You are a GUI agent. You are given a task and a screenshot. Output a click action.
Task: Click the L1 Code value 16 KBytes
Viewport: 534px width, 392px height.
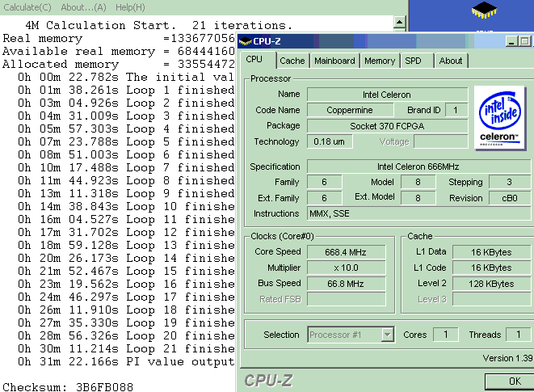click(491, 268)
